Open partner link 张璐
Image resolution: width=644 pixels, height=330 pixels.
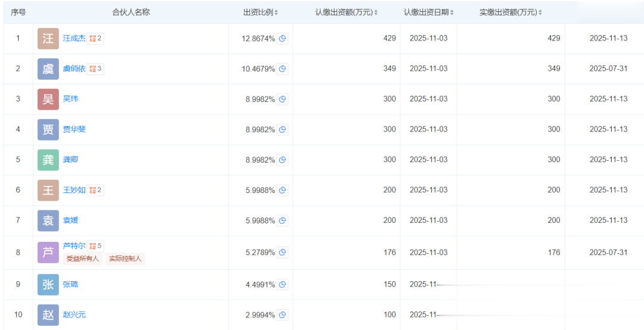(x=70, y=284)
